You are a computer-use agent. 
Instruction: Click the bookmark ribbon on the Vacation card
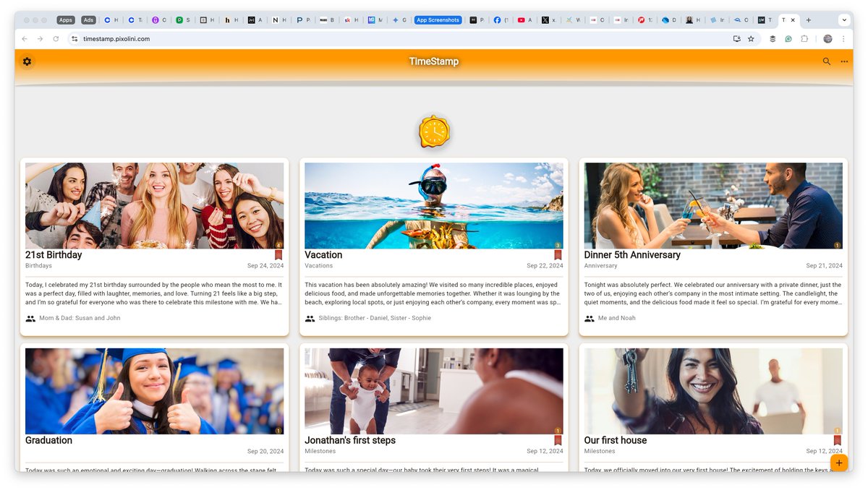pos(558,254)
